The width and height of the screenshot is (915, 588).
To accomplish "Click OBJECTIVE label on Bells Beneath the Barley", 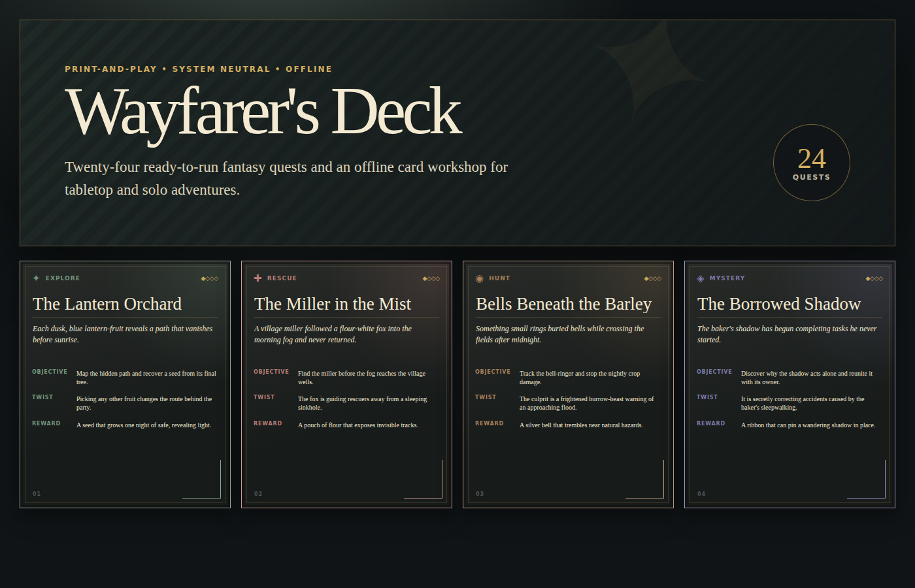I will coord(493,372).
